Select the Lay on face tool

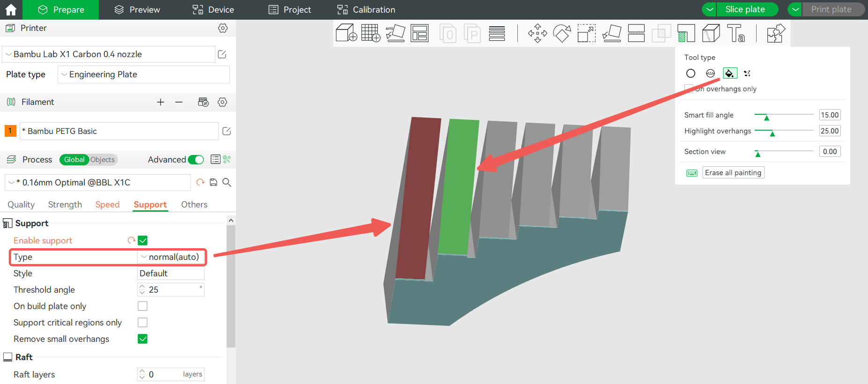(x=611, y=33)
